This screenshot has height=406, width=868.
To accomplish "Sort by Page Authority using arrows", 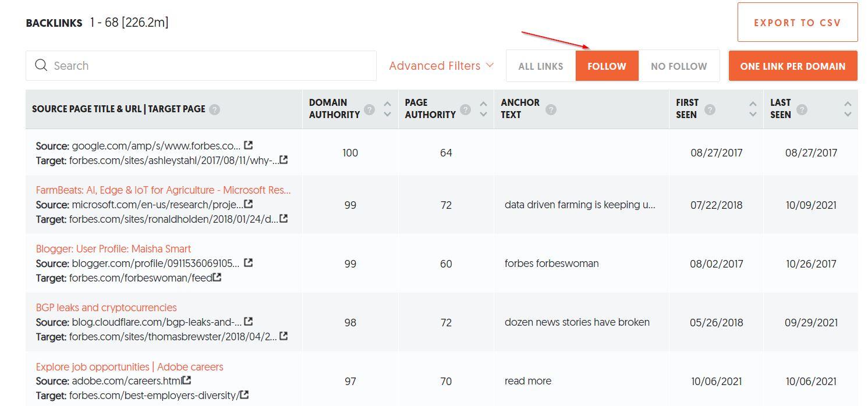I will [483, 109].
